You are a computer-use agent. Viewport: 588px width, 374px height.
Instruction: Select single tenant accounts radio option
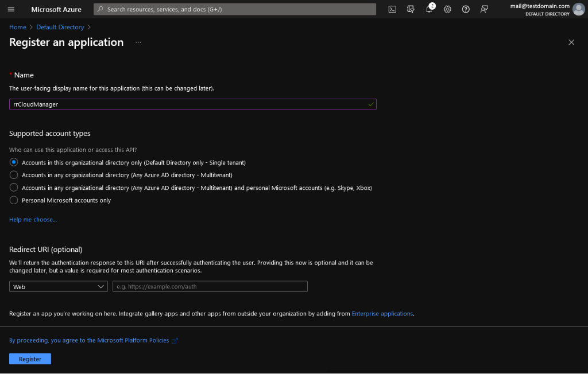tap(14, 162)
